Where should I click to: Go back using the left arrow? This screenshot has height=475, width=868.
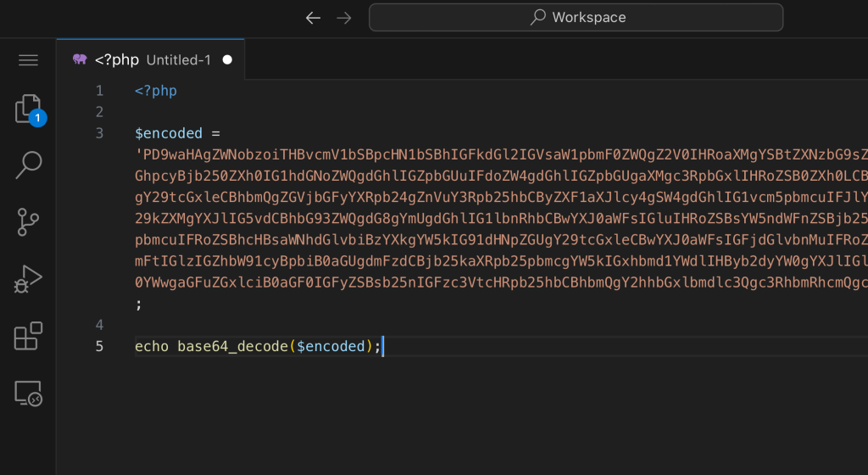[313, 18]
